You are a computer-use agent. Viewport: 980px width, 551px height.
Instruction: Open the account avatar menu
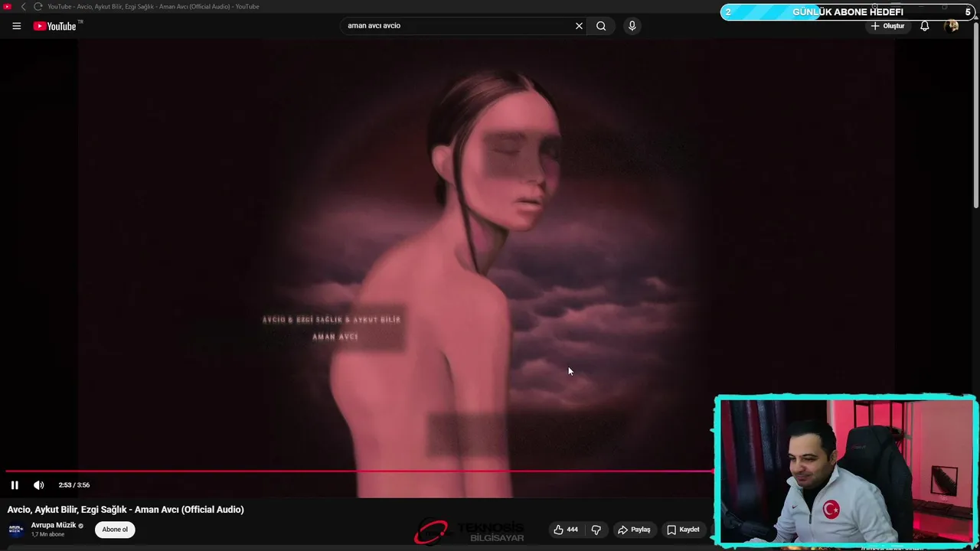[x=951, y=26]
